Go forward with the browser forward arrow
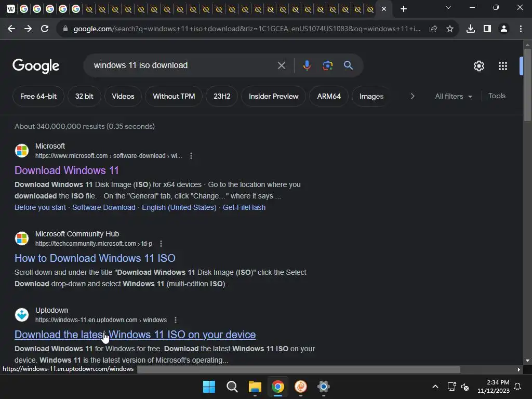This screenshot has width=532, height=399. coord(28,29)
